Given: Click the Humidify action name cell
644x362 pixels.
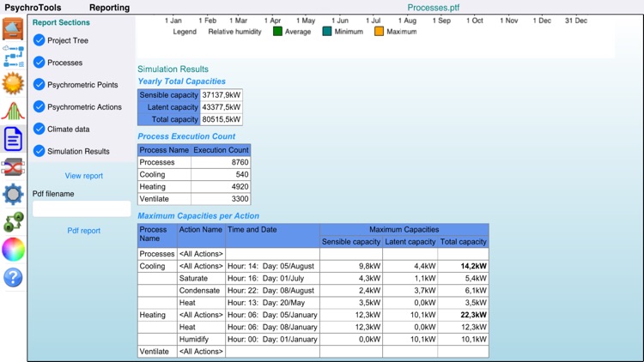Looking at the screenshot, I should (x=201, y=340).
